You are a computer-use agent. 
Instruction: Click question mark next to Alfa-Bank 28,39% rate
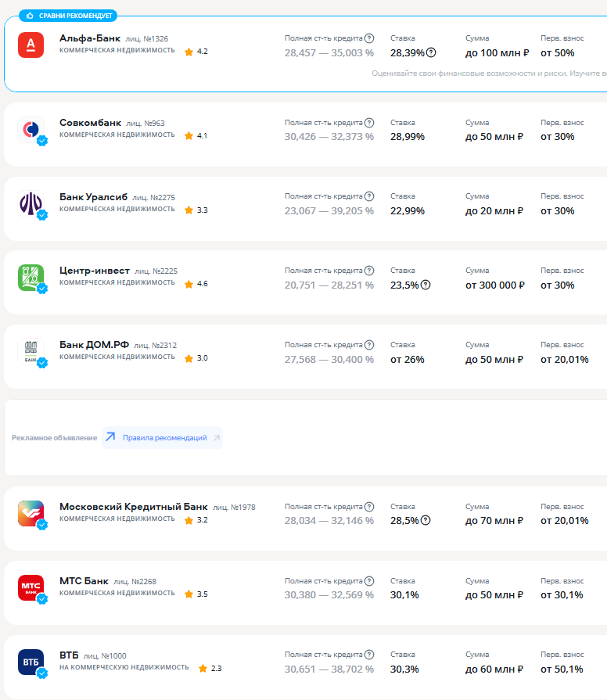431,53
